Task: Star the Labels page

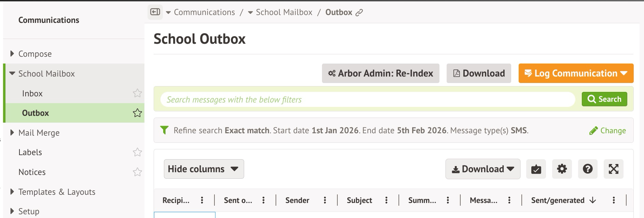Action: pos(137,152)
